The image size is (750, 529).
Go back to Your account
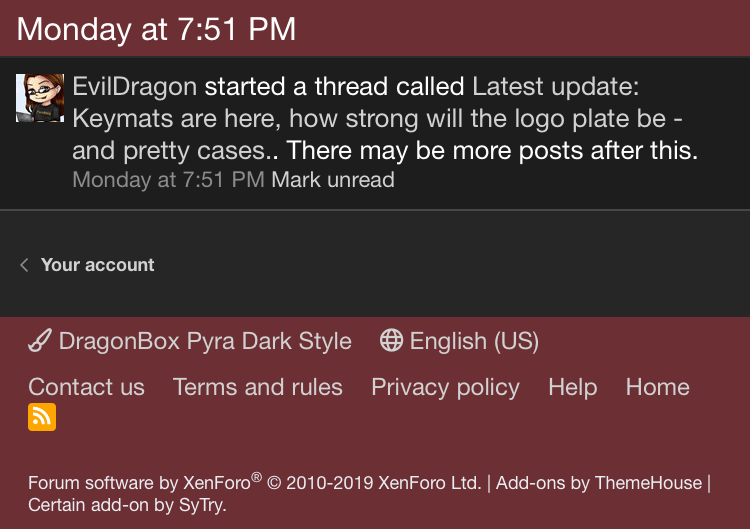[x=97, y=265]
